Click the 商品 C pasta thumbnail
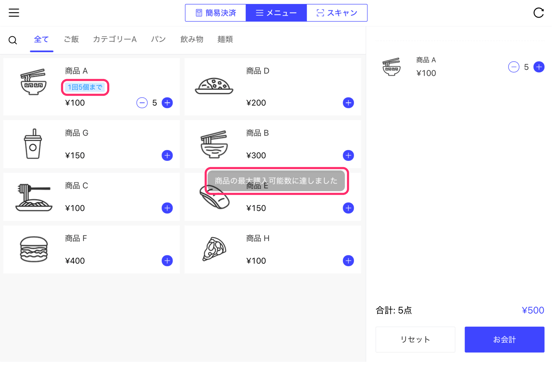Image resolution: width=552 pixels, height=365 pixels. pyautogui.click(x=33, y=198)
